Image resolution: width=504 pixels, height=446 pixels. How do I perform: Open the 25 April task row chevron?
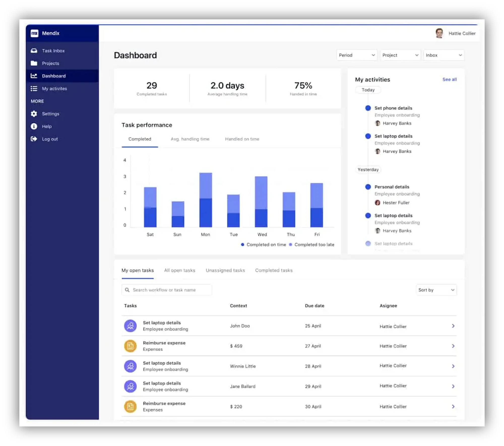point(453,326)
